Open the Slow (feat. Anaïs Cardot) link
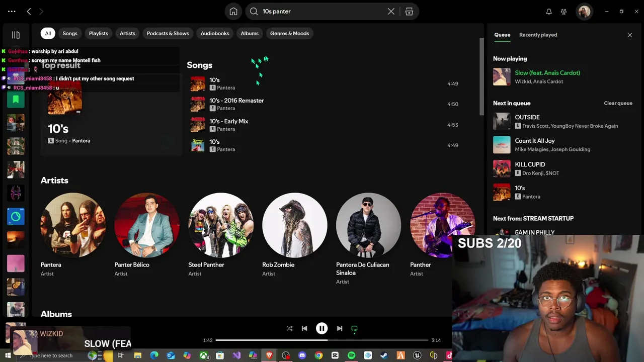The image size is (644, 362). coord(547,73)
